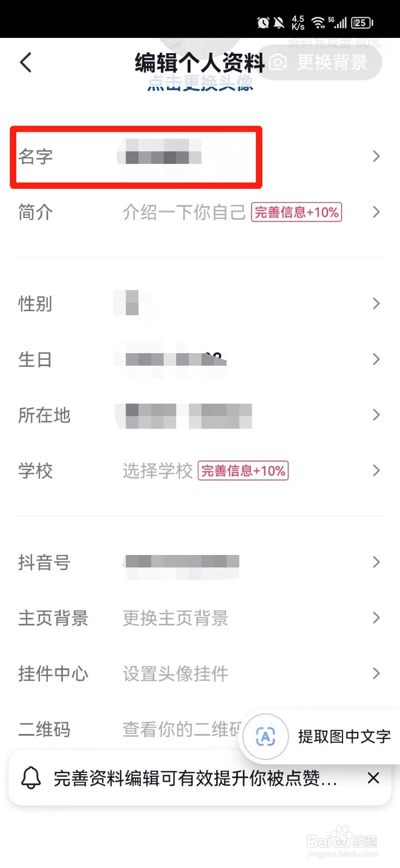Tap the notification bell icon
This screenshot has height=868, width=400.
tap(31, 778)
